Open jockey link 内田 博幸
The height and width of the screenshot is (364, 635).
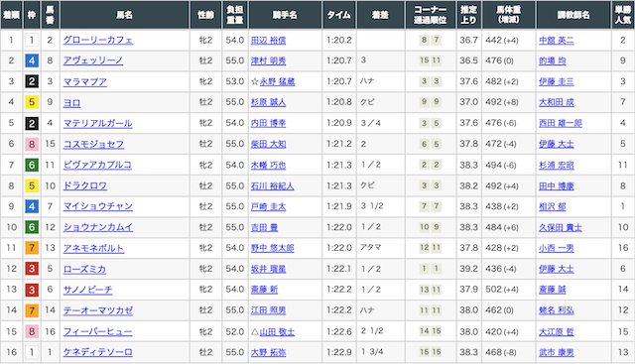(x=268, y=123)
